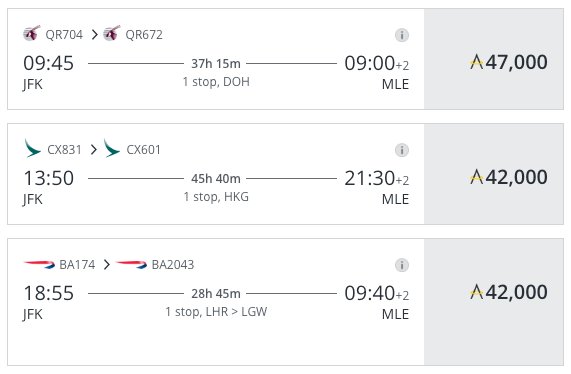Click the Qatar Airways logo beside QR672
Image resolution: width=571 pixels, height=374 pixels.
tap(112, 34)
